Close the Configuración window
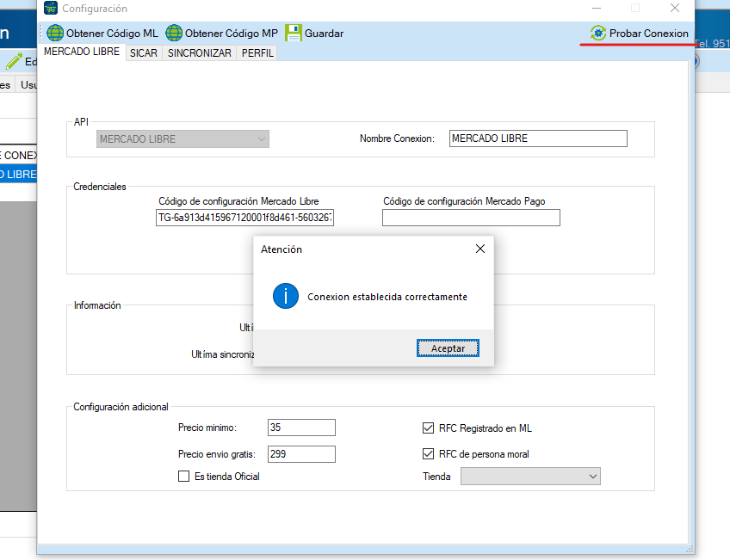Image resolution: width=730 pixels, height=560 pixels. click(675, 8)
